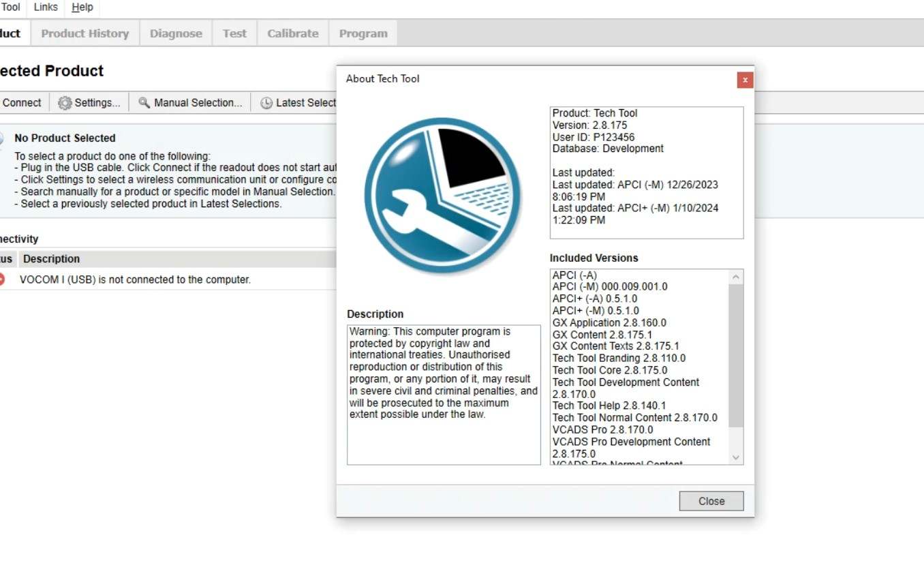
Task: Click the 'Version: 2.8.175' line
Action: coord(589,125)
